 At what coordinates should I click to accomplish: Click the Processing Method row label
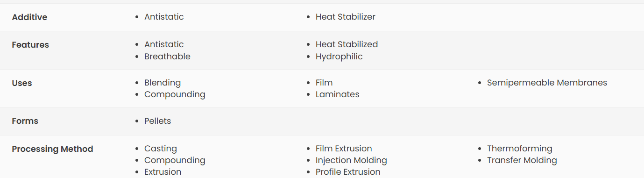(52, 149)
